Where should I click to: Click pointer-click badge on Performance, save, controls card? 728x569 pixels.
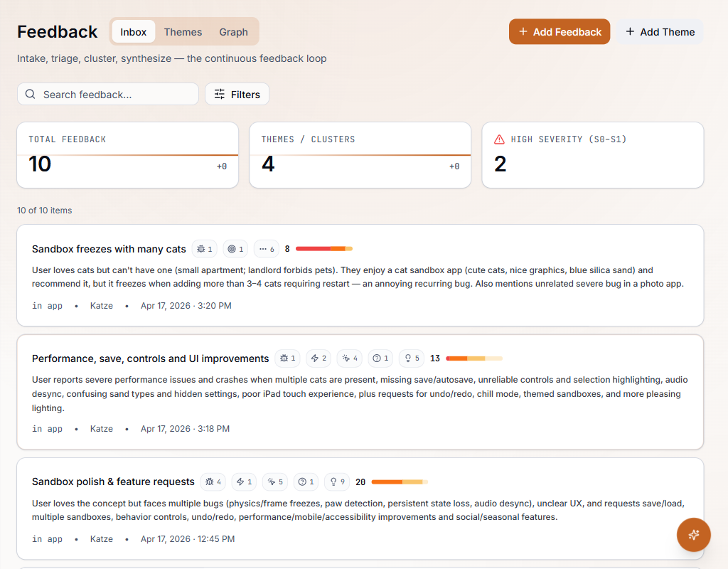tap(350, 358)
